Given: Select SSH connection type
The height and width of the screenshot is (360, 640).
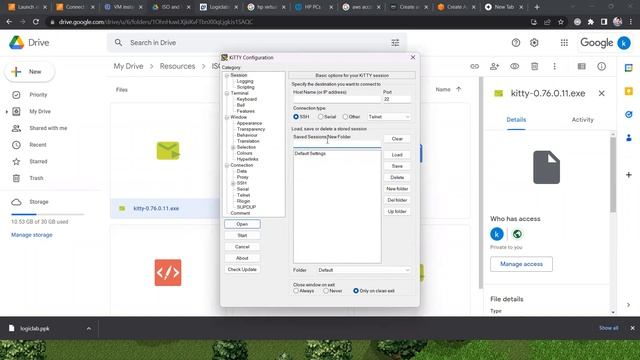Looking at the screenshot, I should click(x=296, y=117).
